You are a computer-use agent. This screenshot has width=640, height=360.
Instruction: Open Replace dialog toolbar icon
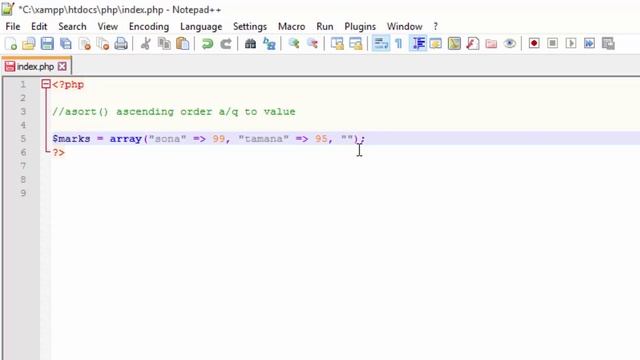click(269, 43)
